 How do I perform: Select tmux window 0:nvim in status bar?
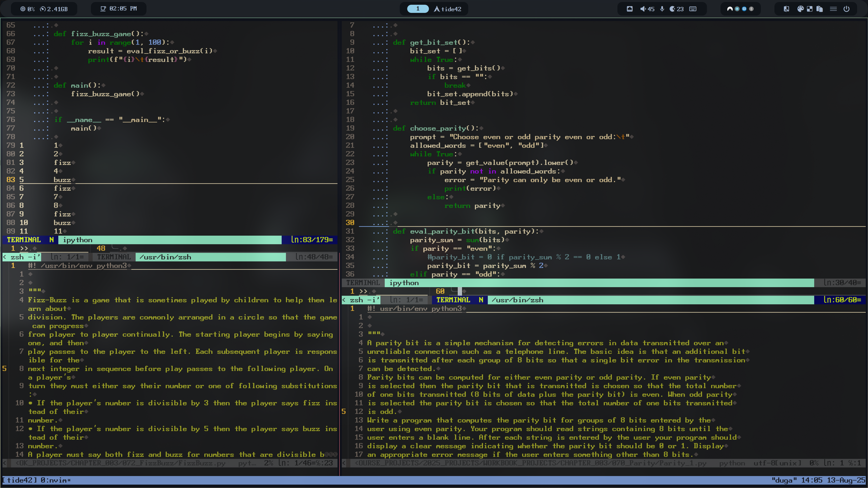56,480
